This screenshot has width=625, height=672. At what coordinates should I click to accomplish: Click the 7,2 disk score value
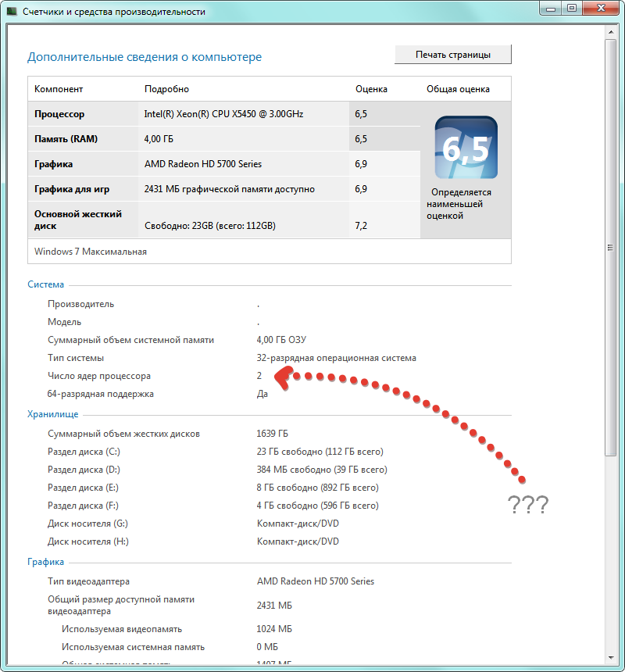tap(361, 226)
